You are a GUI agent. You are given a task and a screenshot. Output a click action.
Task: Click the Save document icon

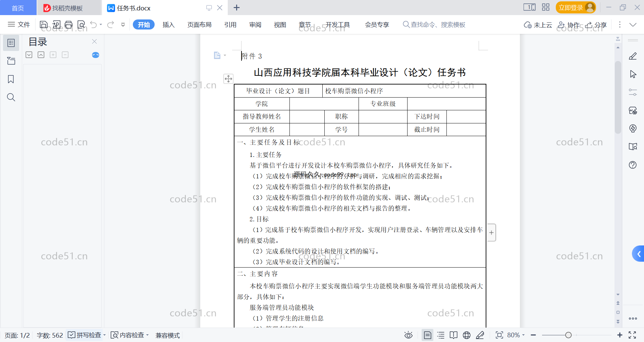pyautogui.click(x=44, y=24)
